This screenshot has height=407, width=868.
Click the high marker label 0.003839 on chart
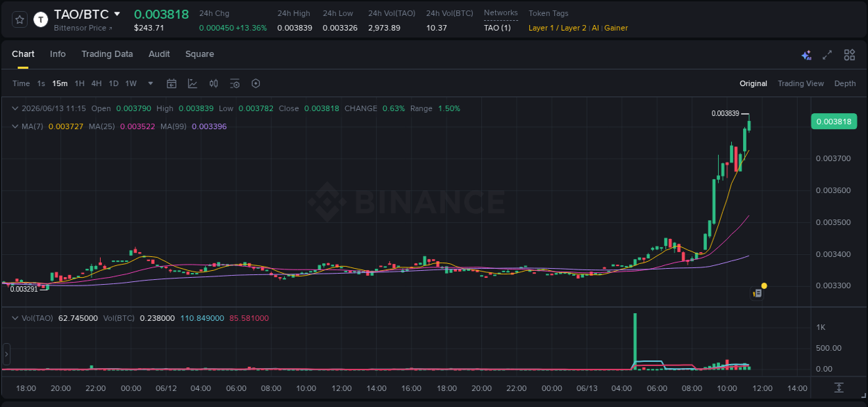[725, 113]
